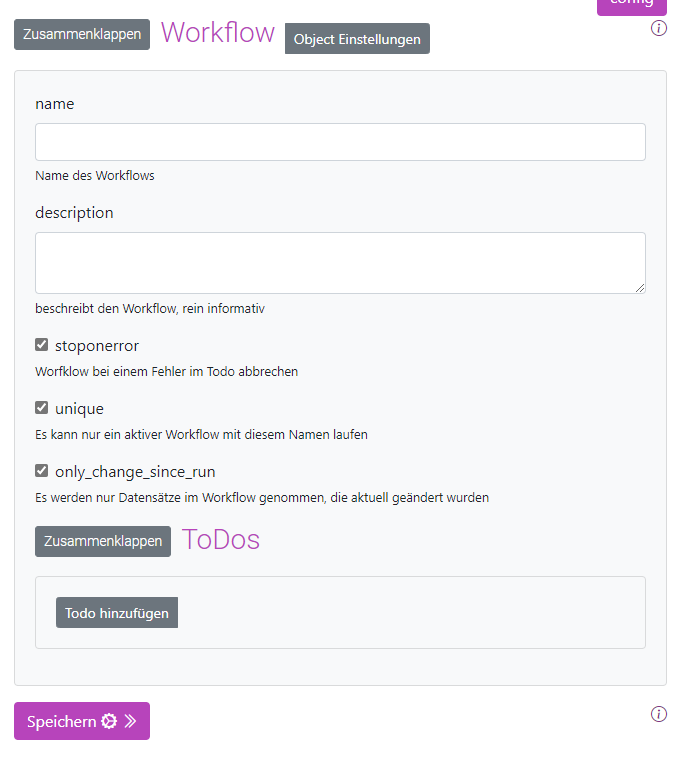Uncheck the unique checkbox

click(x=42, y=408)
